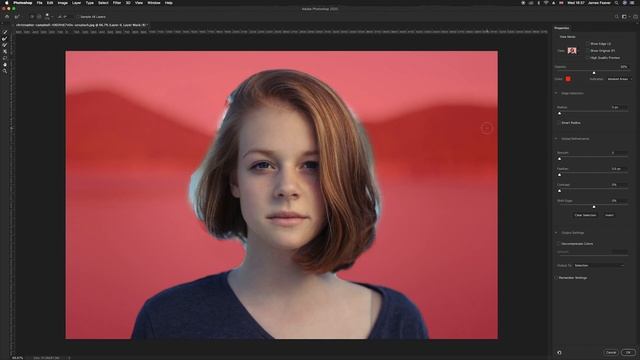Click the Photoshop search magnifier icon

coord(616,17)
